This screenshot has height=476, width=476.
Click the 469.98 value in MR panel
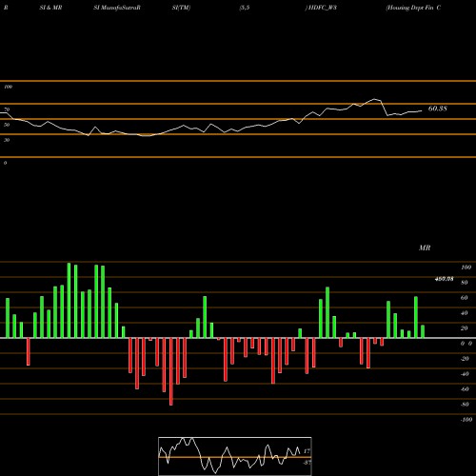[444, 279]
